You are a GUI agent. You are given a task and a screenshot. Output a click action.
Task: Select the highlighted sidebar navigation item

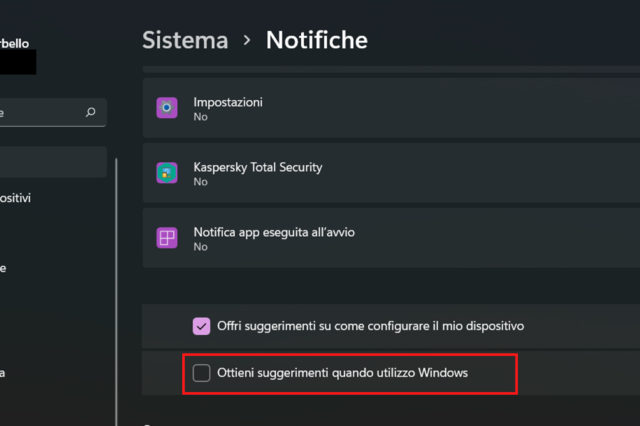(x=52, y=161)
